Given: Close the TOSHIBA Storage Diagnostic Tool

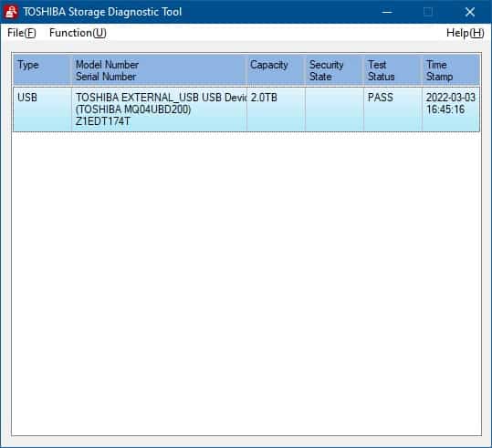Looking at the screenshot, I should click(470, 12).
